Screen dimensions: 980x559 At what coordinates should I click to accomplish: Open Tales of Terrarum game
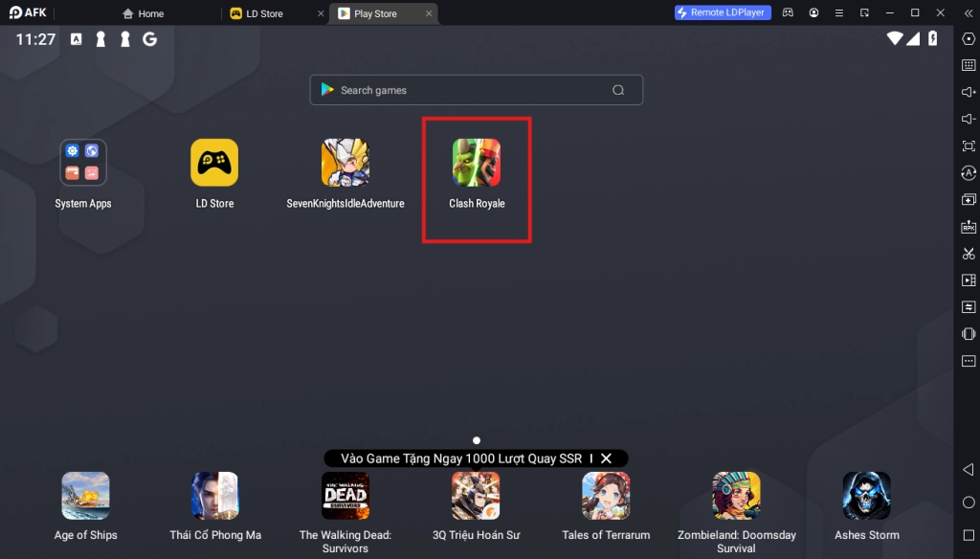coord(606,496)
